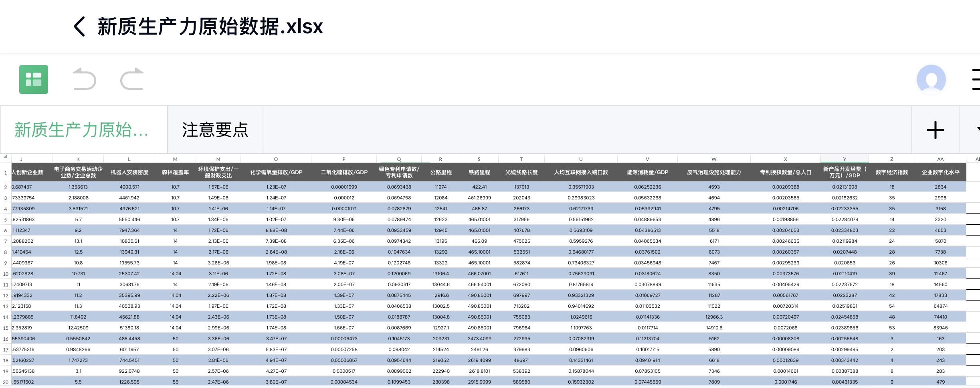Add a new sheet with the plus button
This screenshot has height=388, width=980.
coord(935,130)
